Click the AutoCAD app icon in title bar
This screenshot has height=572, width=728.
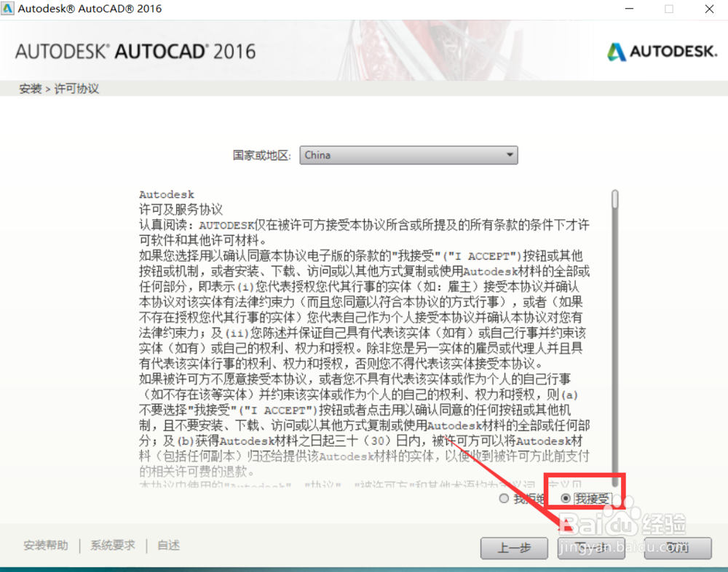tap(7, 8)
